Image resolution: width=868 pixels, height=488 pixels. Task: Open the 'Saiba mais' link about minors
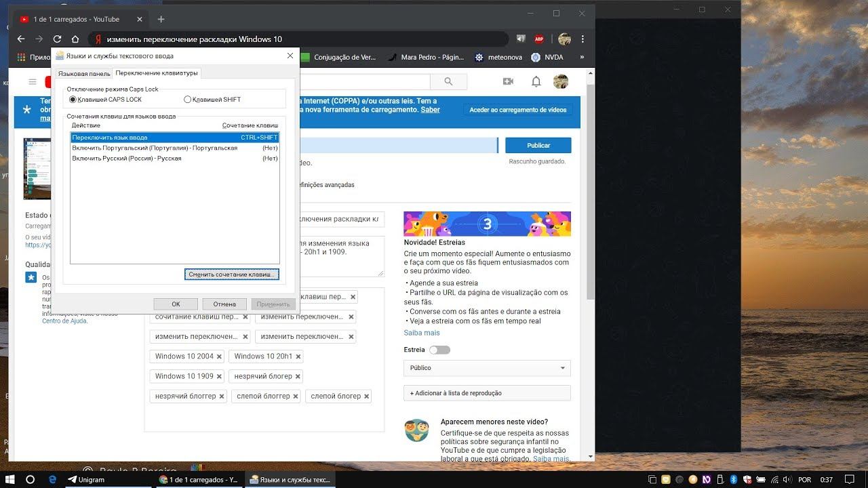(551, 459)
